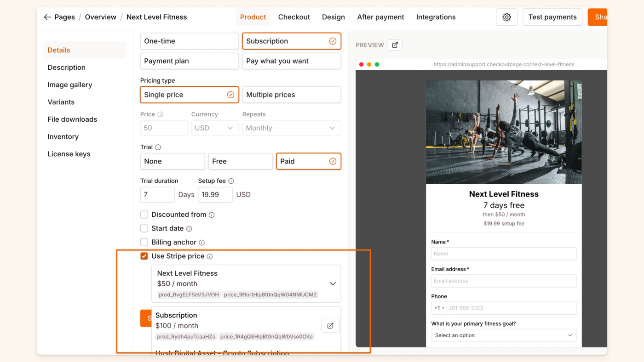The image size is (644, 362).
Task: Click the Price info icon
Action: coord(161,114)
